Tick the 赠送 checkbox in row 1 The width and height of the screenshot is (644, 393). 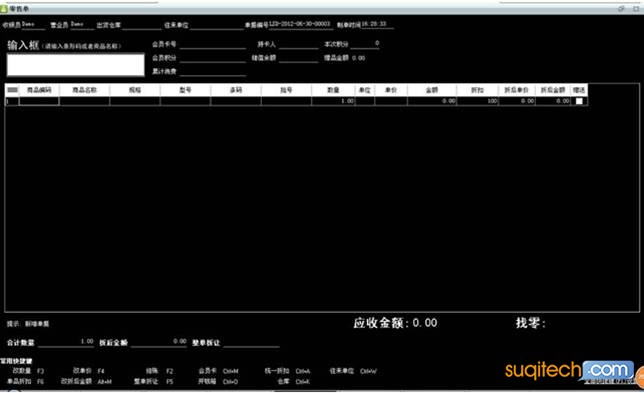click(579, 101)
